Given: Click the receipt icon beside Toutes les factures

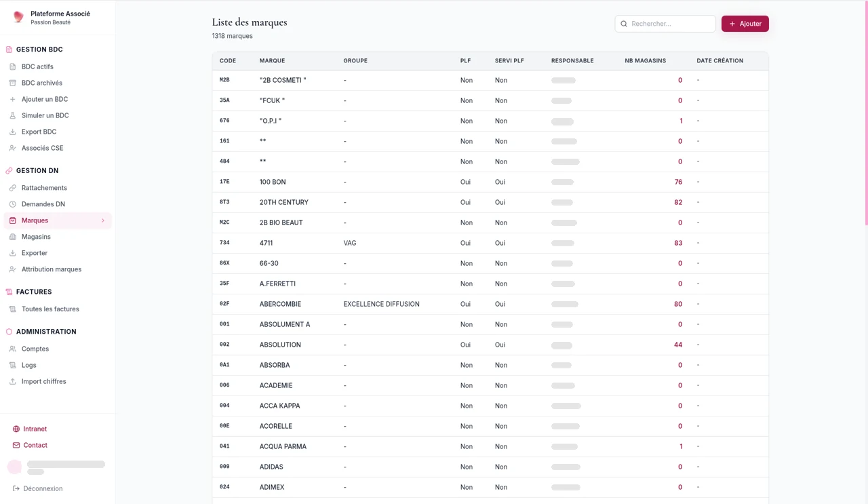Looking at the screenshot, I should 12,309.
